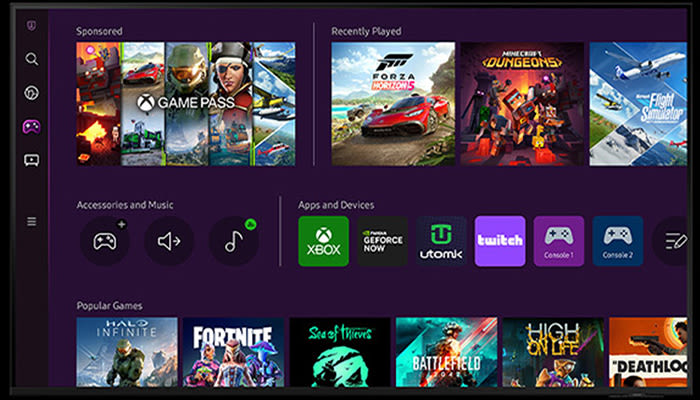This screenshot has width=700, height=400.
Task: Open Minecraft Dungeons from Recently Played
Action: pyautogui.click(x=521, y=103)
